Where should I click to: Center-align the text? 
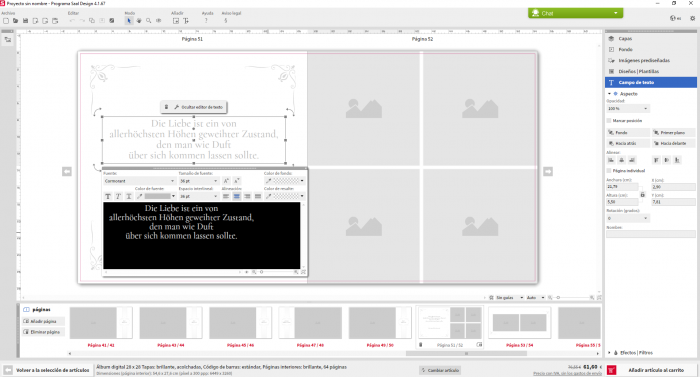click(x=237, y=196)
